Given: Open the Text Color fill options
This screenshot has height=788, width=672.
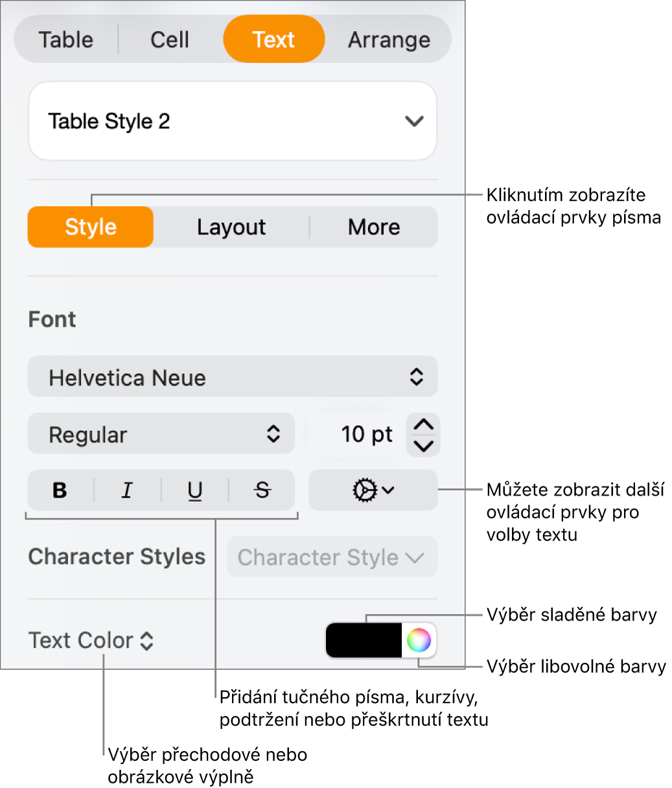Looking at the screenshot, I should [x=91, y=640].
